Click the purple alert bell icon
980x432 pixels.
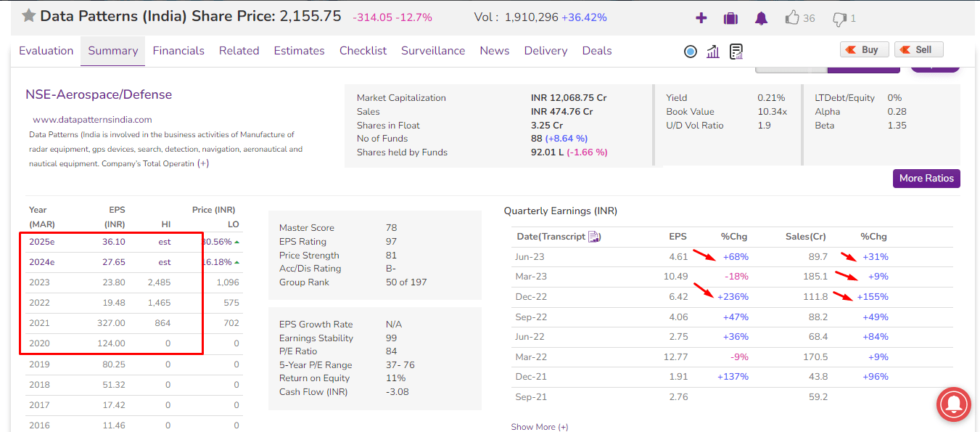[761, 18]
